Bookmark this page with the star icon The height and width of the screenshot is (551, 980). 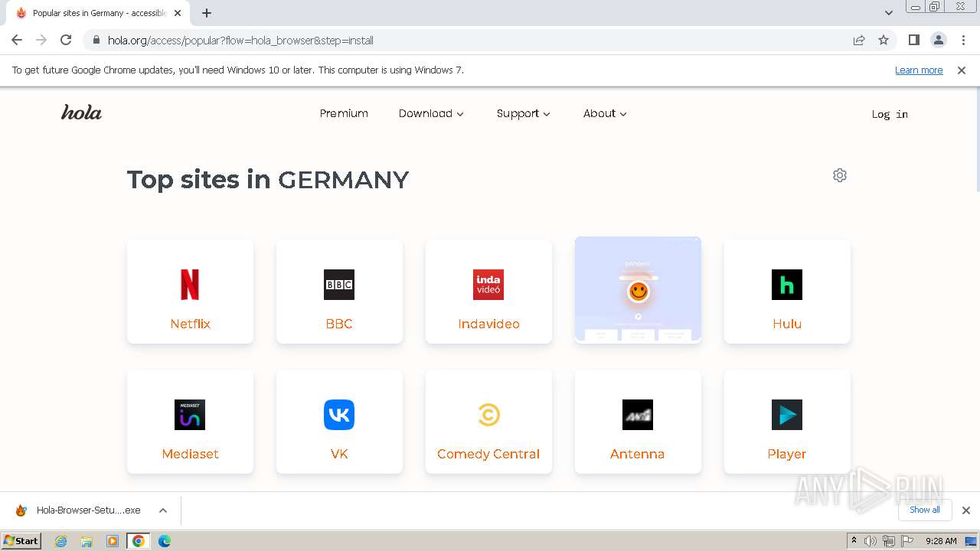pos(884,40)
